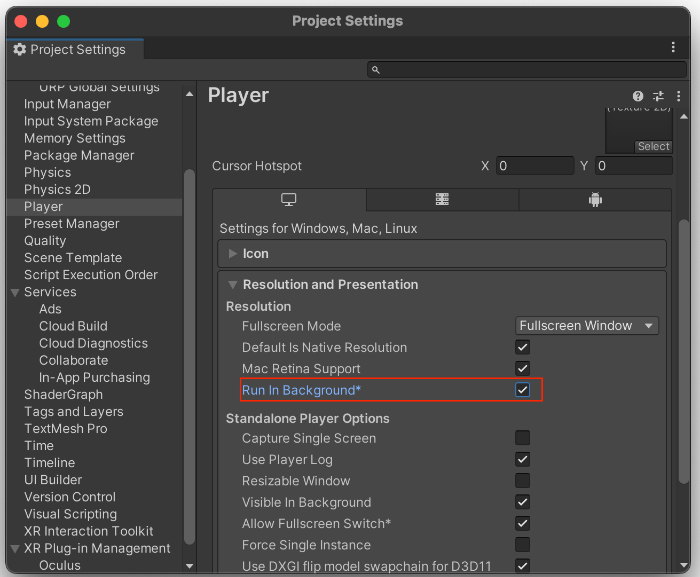Click the Run In Background label
Viewport: 700px width, 577px height.
coord(301,390)
